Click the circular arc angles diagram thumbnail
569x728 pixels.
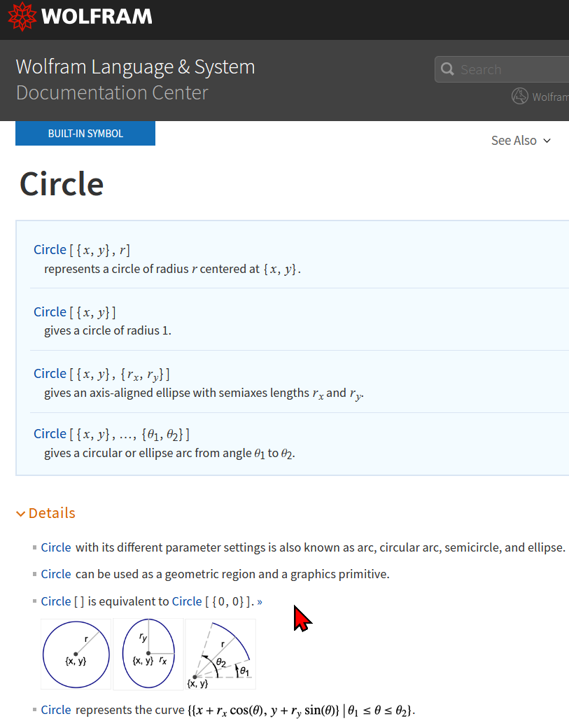tap(220, 654)
